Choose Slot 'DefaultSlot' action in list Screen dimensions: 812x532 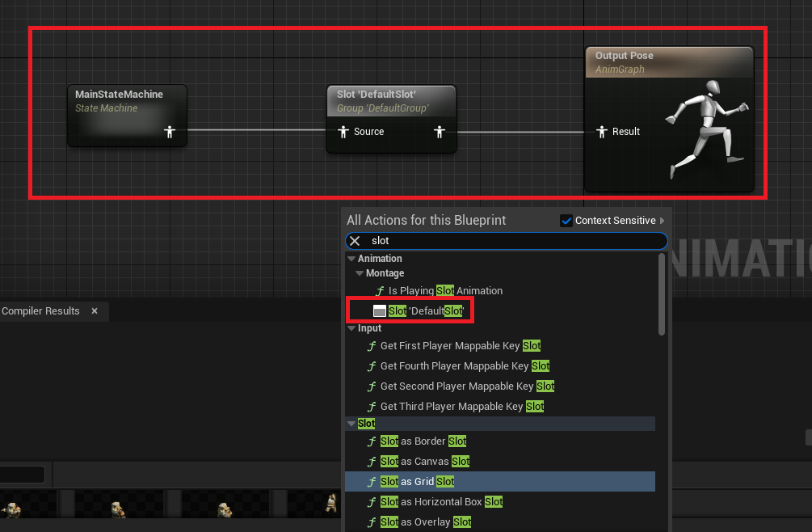[x=426, y=310]
